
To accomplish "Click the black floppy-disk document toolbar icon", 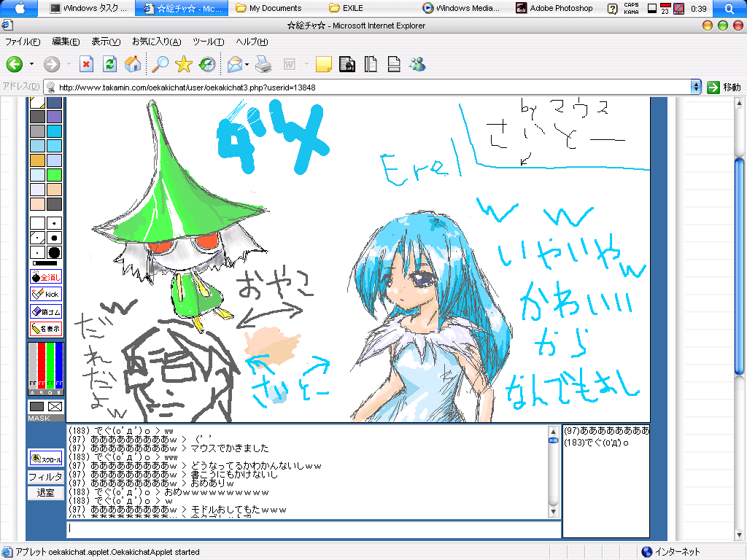I will tap(347, 64).
